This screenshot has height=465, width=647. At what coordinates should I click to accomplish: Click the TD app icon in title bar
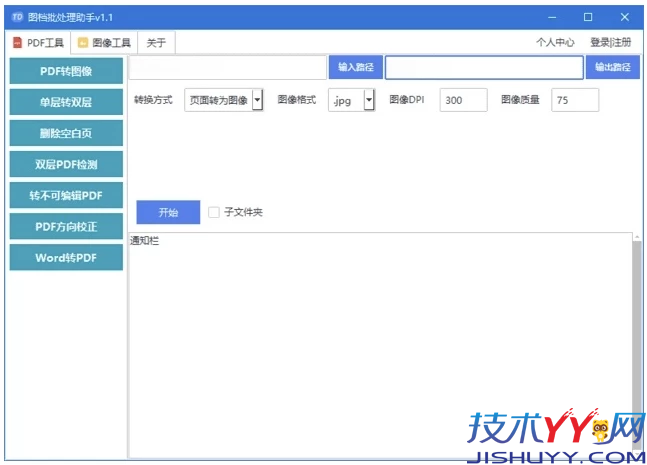[17, 17]
